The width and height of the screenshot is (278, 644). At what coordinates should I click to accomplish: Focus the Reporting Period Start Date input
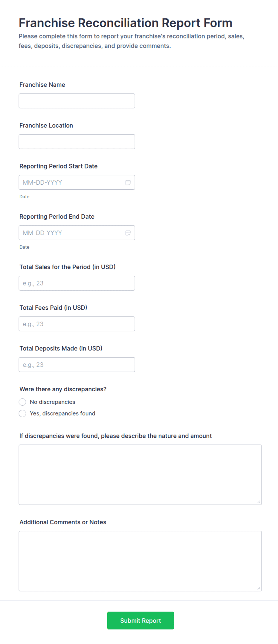(x=69, y=182)
